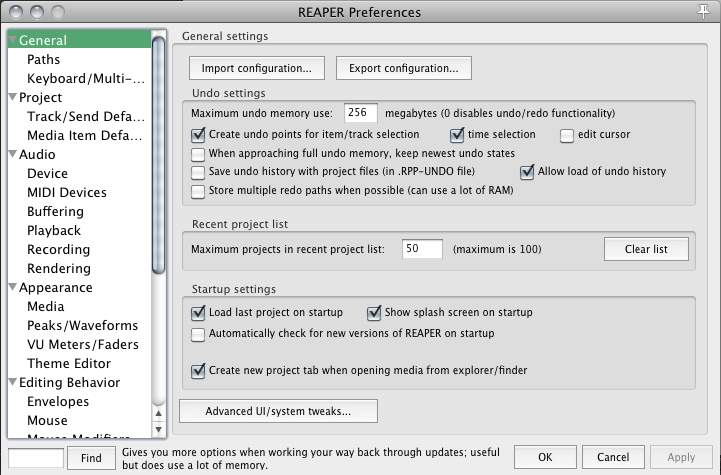Image resolution: width=721 pixels, height=475 pixels.
Task: Enable keep newest undo states option
Action: click(198, 154)
